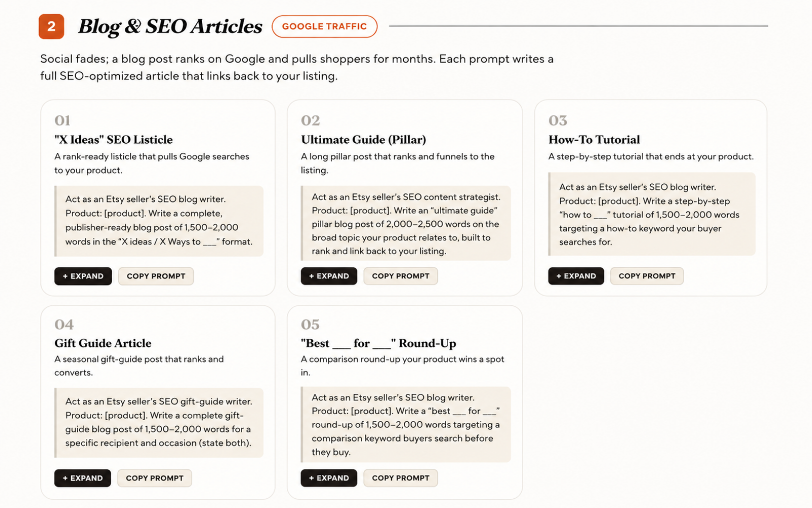Click the orange section number 2 badge
This screenshot has height=508, width=812.
(x=51, y=26)
